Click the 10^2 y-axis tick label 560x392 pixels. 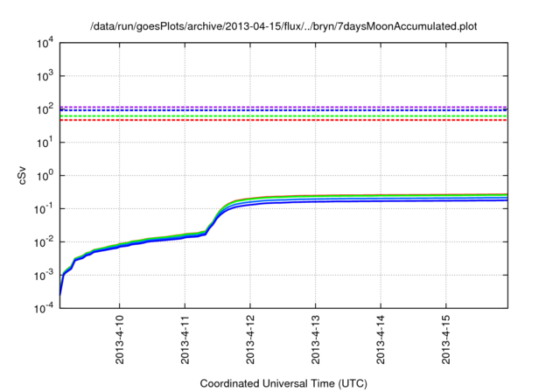tap(45, 108)
